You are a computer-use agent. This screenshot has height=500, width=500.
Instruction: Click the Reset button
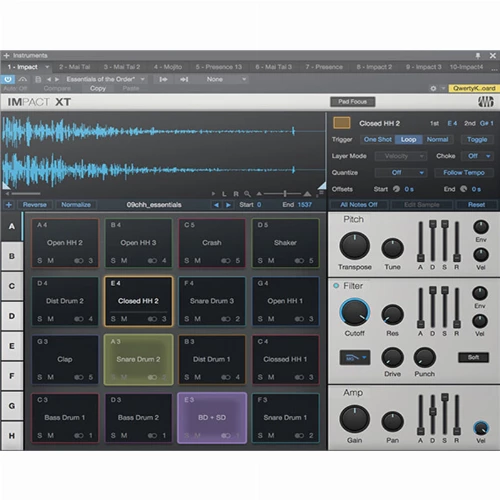476,205
